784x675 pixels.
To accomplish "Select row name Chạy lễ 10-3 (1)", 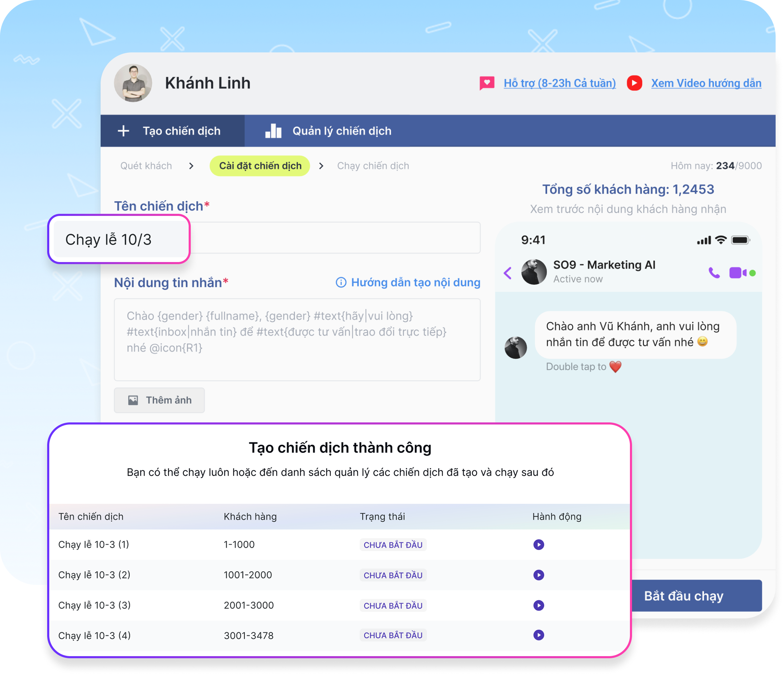I will 94,544.
